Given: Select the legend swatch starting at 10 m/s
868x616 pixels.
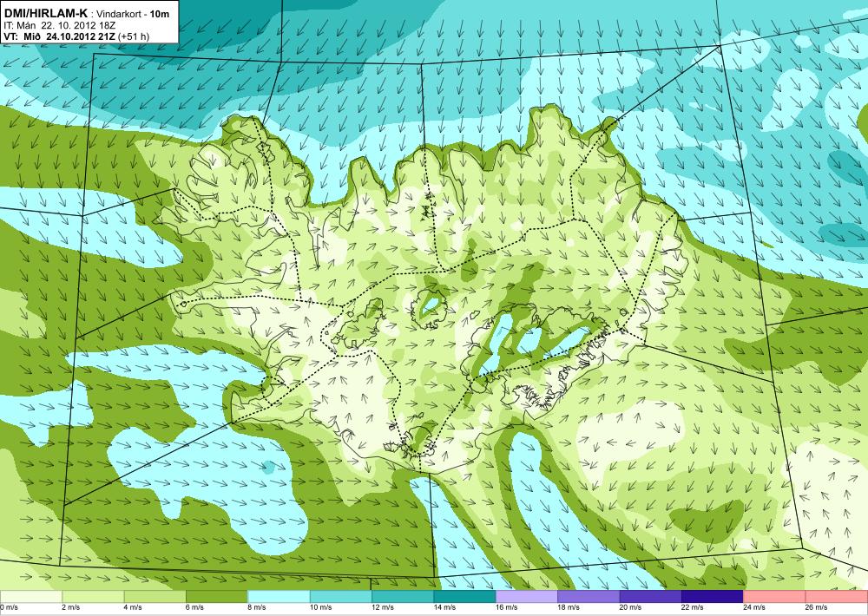Looking at the screenshot, I should click(341, 597).
